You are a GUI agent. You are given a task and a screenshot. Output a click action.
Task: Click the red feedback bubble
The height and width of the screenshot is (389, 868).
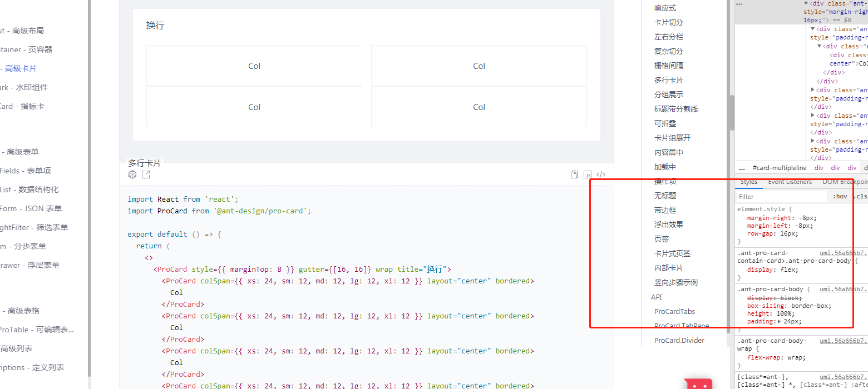pos(698,385)
